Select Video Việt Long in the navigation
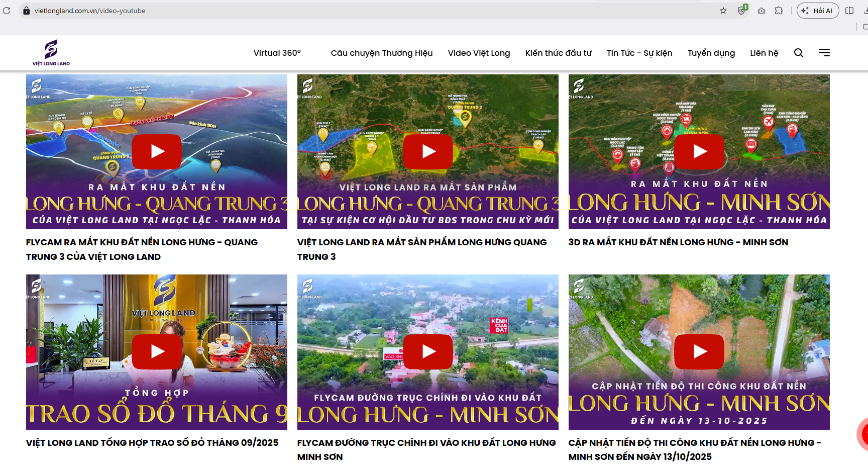The width and height of the screenshot is (868, 473). tap(479, 53)
